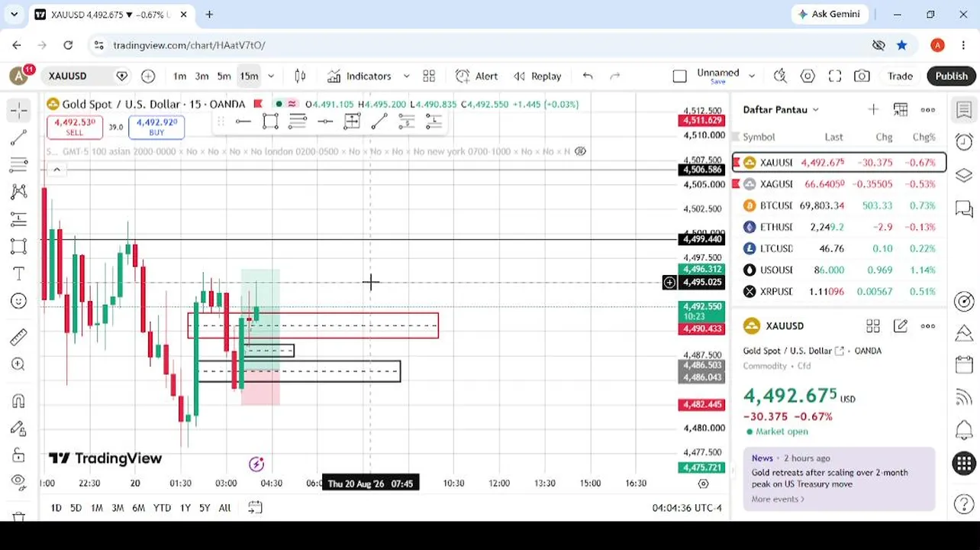Image resolution: width=980 pixels, height=550 pixels.
Task: Select the 1m timeframe
Action: pyautogui.click(x=179, y=76)
